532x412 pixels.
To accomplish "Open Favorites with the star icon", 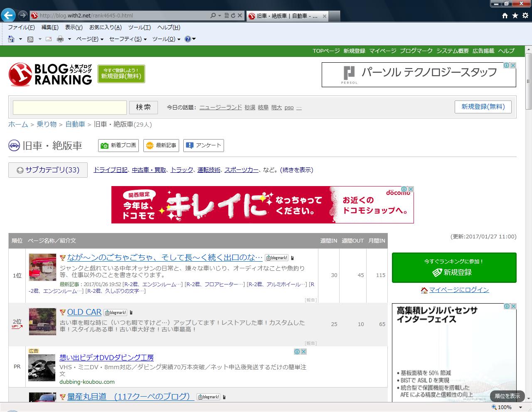I will [515, 15].
